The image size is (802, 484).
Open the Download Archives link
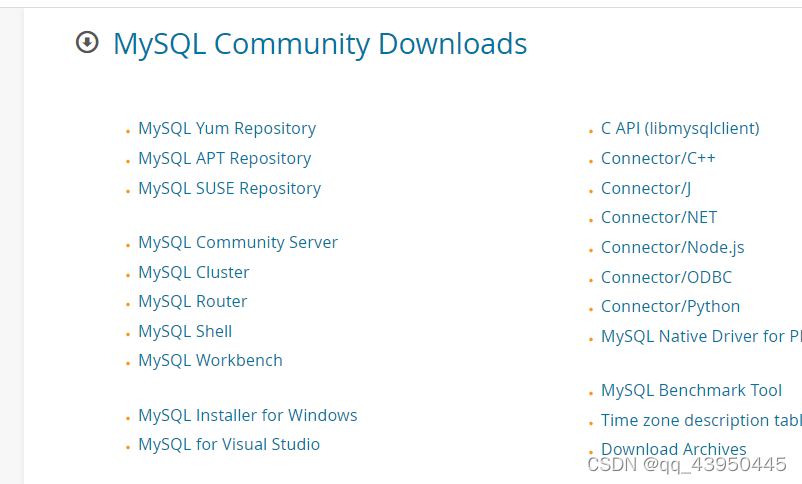[674, 449]
